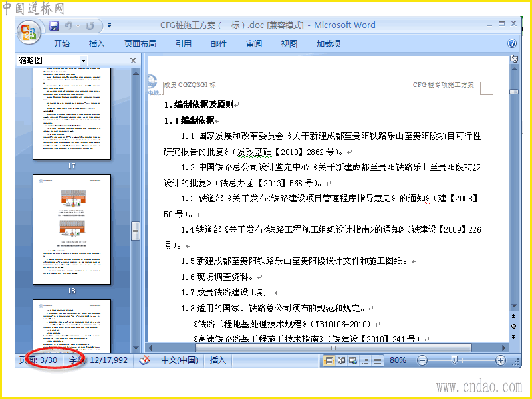This screenshot has width=532, height=399.
Task: Open the undo history dropdown arrow
Action: 78,25
